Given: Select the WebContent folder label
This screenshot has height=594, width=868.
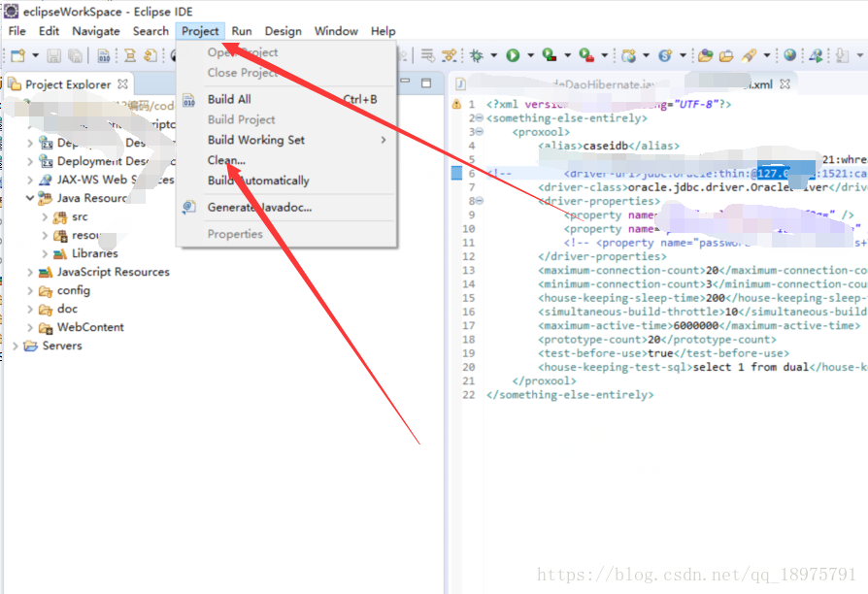Looking at the screenshot, I should (90, 327).
